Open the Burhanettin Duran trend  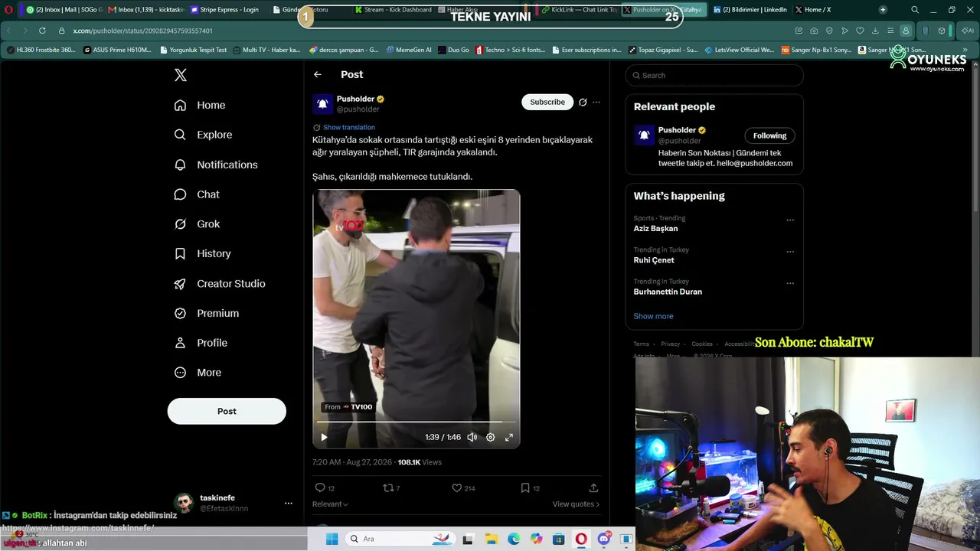[x=668, y=292]
